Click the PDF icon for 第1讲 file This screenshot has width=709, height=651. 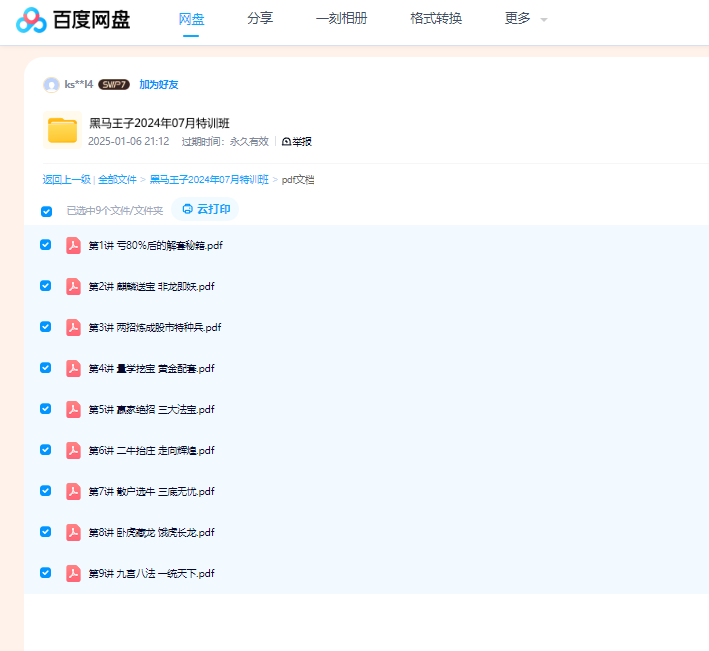tap(73, 245)
